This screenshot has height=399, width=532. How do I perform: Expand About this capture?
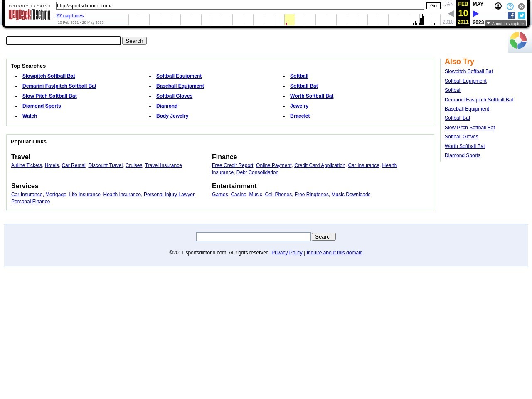point(505,24)
